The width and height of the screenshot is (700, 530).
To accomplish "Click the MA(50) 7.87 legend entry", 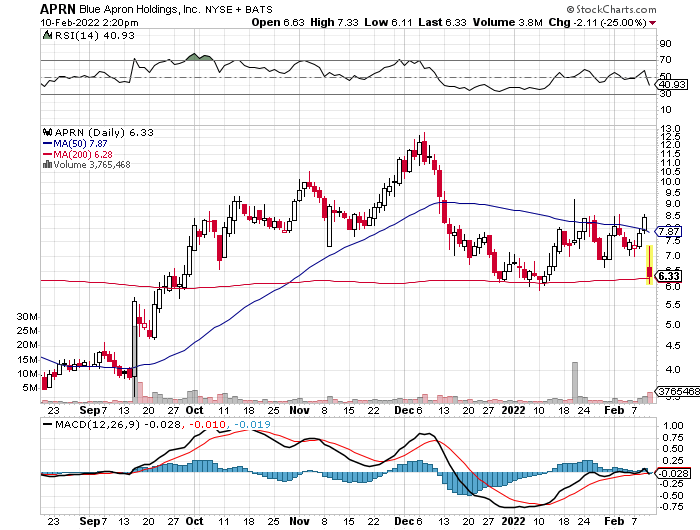I will click(x=75, y=143).
